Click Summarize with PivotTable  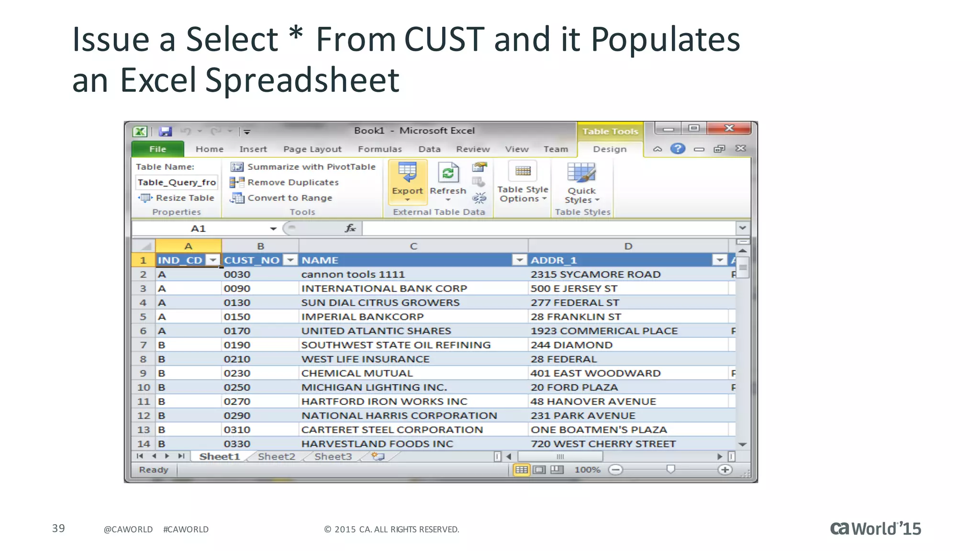[x=303, y=166]
